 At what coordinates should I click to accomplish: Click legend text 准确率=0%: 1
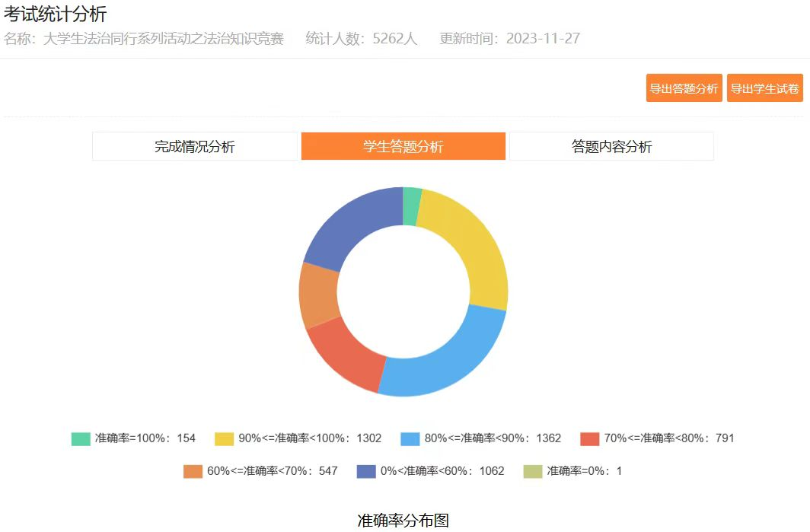pyautogui.click(x=584, y=471)
